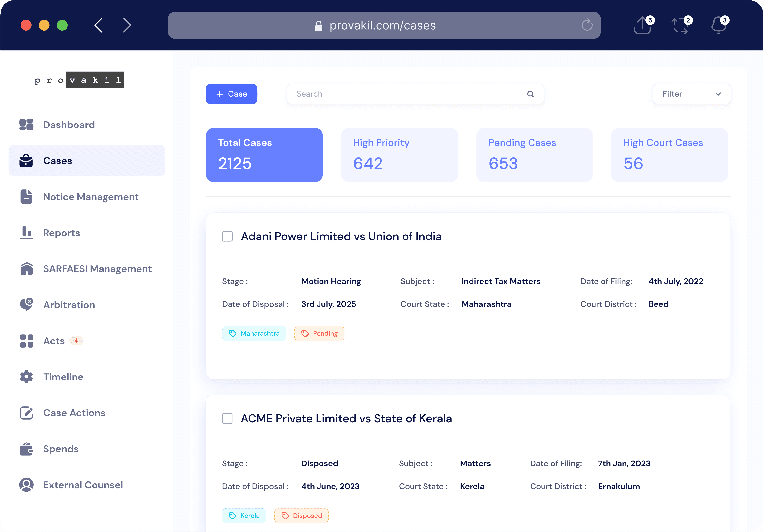Click the lock icon in address bar

(319, 26)
